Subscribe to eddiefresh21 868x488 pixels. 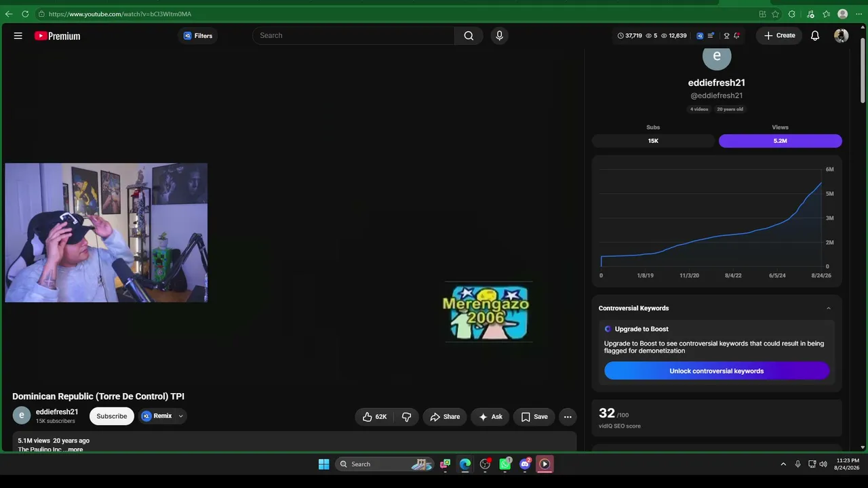click(x=112, y=416)
